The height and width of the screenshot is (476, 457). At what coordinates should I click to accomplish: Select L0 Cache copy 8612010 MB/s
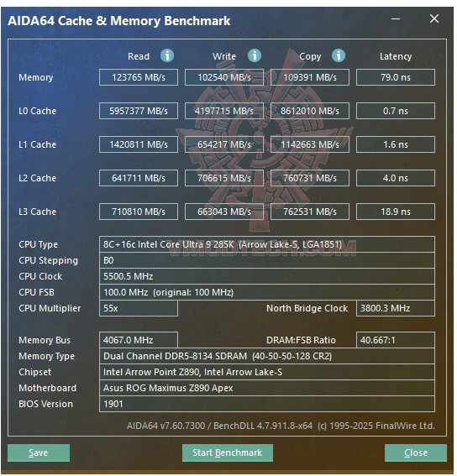(310, 111)
